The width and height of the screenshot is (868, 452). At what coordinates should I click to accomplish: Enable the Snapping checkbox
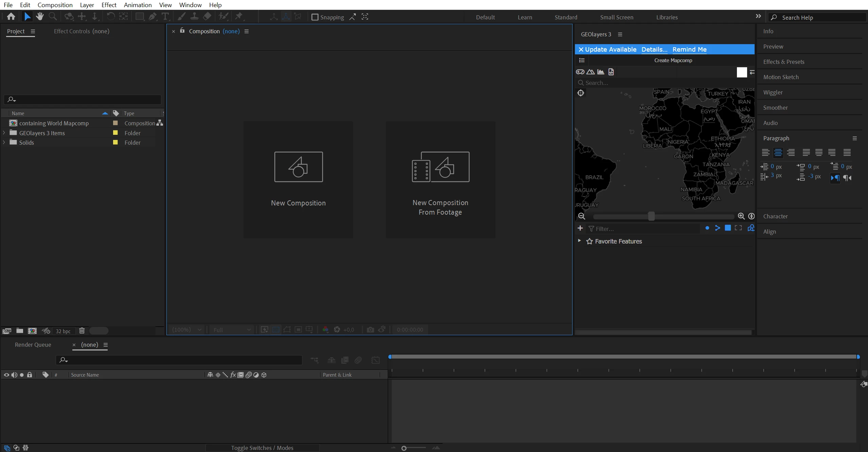315,17
